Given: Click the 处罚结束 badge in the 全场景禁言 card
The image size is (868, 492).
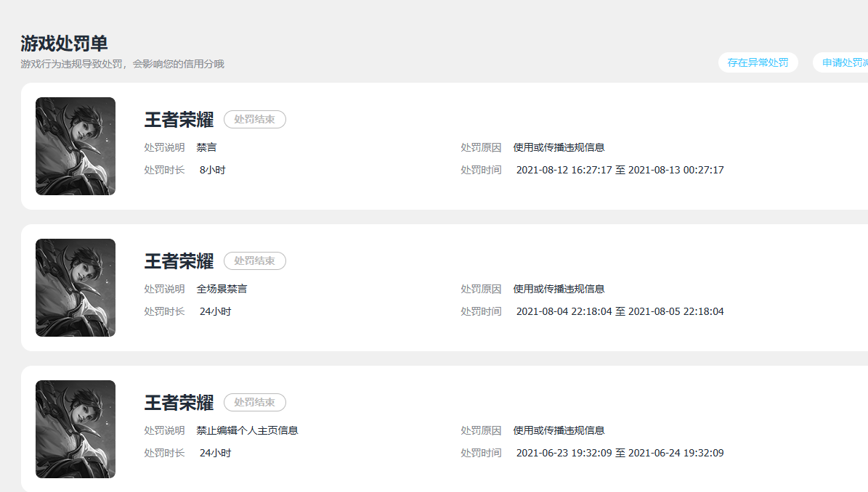Looking at the screenshot, I should 255,261.
